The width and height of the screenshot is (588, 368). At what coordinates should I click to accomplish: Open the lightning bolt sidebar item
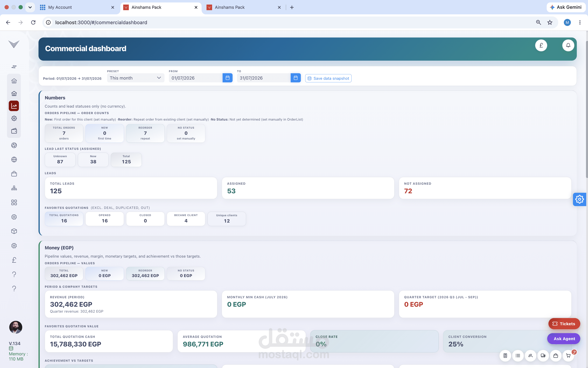point(14,67)
